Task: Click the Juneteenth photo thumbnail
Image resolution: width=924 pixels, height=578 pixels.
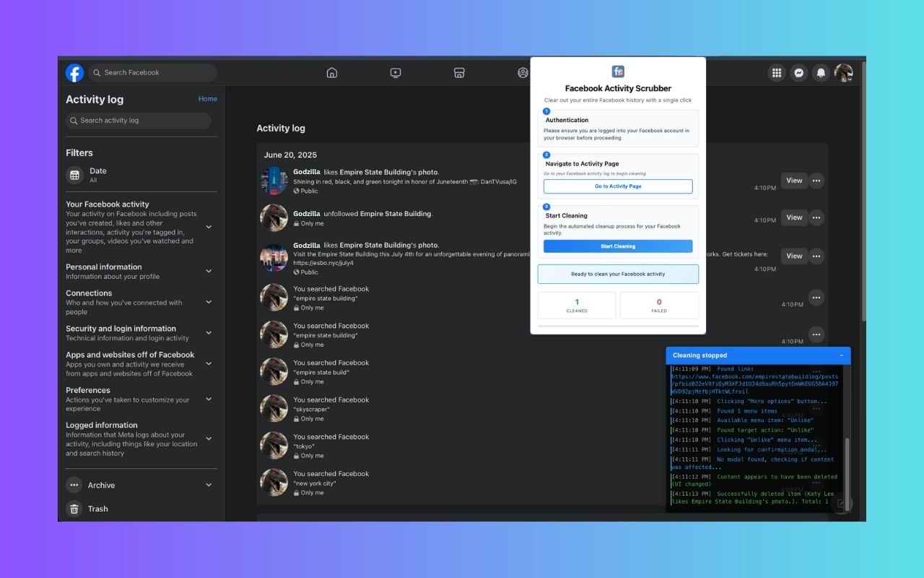Action: click(x=274, y=181)
